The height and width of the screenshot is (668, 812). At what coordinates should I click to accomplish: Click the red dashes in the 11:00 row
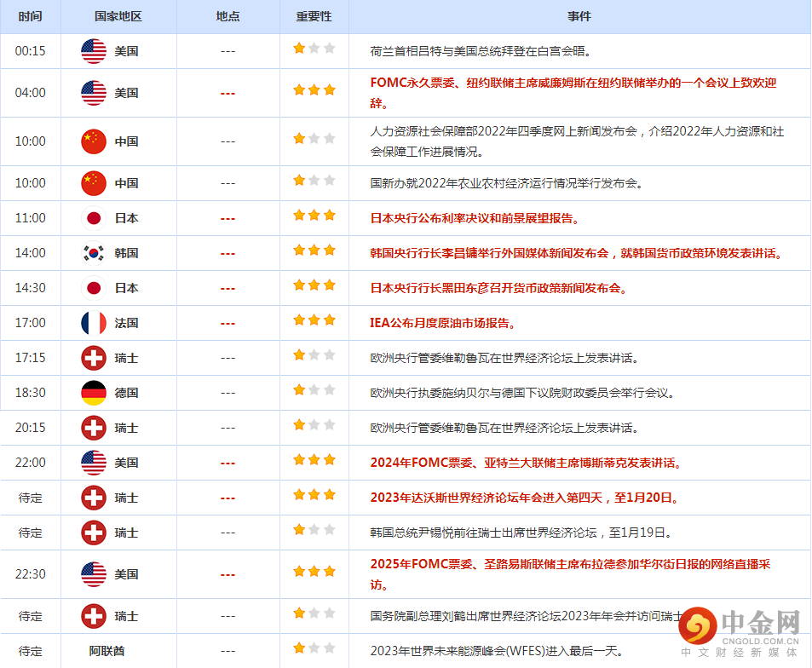pyautogui.click(x=227, y=219)
